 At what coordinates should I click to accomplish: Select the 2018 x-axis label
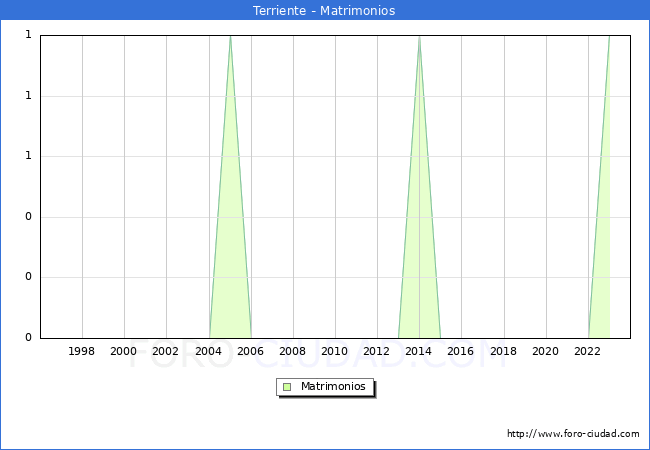pyautogui.click(x=503, y=351)
